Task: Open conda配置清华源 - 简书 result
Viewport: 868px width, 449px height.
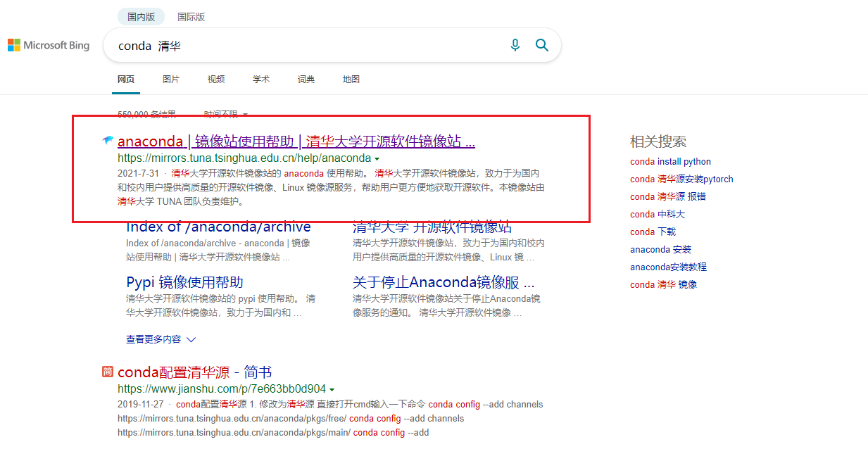Action: (x=194, y=372)
